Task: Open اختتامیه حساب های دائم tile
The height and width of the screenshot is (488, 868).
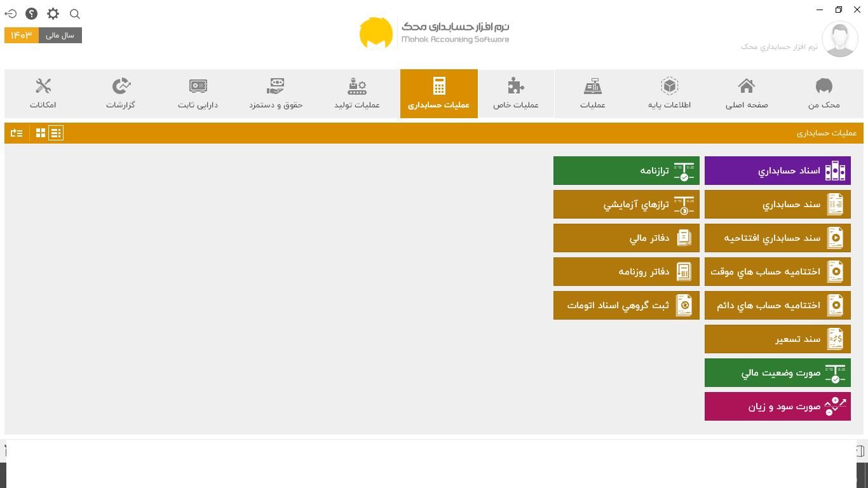Action: [777, 306]
